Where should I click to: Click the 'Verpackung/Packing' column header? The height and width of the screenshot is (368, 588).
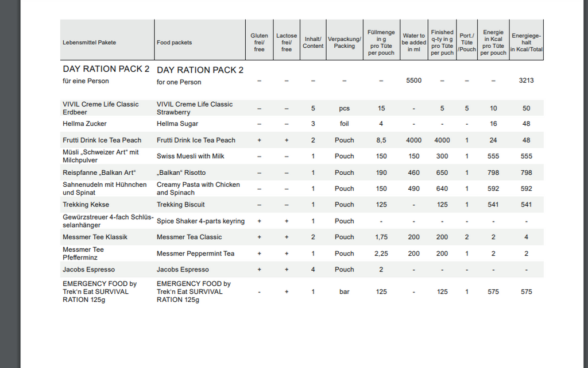(345, 43)
